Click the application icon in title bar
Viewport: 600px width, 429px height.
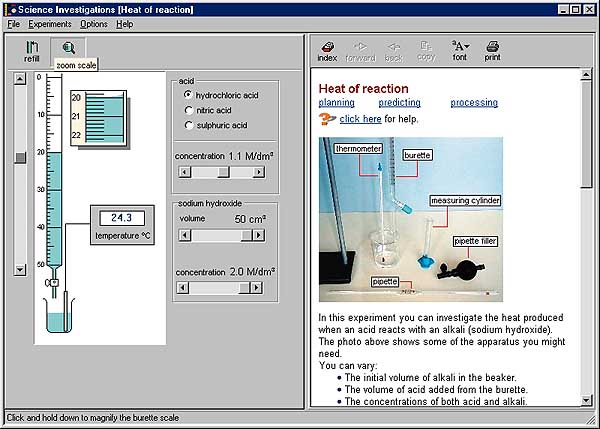point(12,10)
